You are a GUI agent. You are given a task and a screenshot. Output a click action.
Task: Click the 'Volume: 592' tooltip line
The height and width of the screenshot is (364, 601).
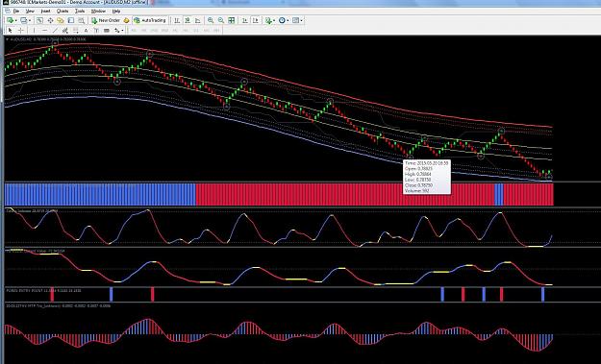point(416,190)
